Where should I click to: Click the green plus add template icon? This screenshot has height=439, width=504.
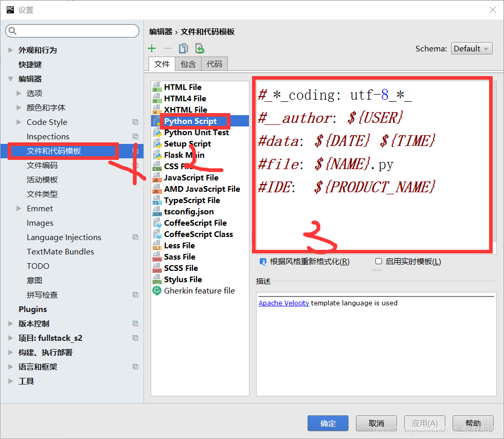(152, 48)
